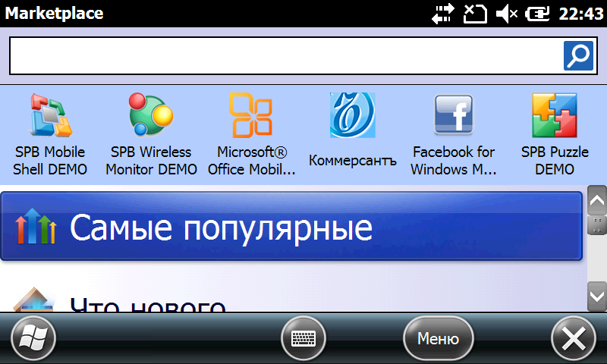Screen dimensions: 607x364
Task: Show the on-screen keyboard
Action: pyautogui.click(x=303, y=338)
